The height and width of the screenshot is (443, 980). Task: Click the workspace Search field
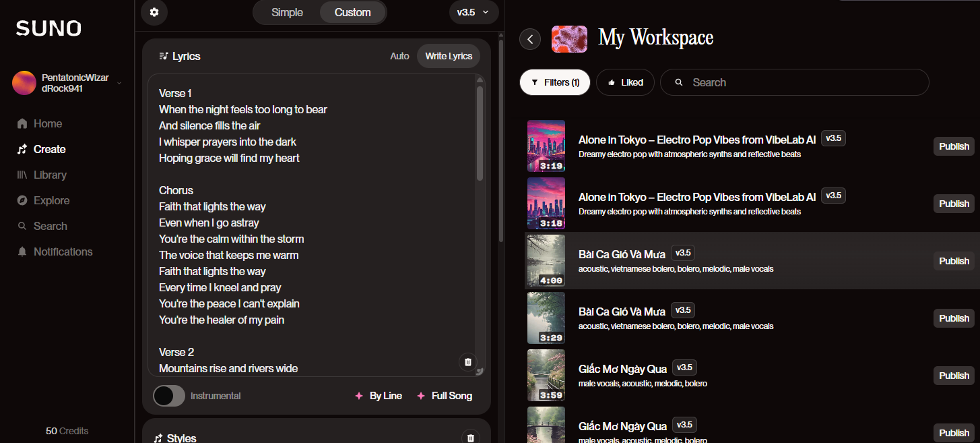coord(794,82)
